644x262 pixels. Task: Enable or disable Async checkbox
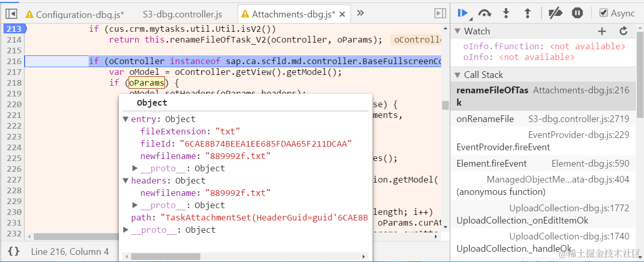(604, 13)
